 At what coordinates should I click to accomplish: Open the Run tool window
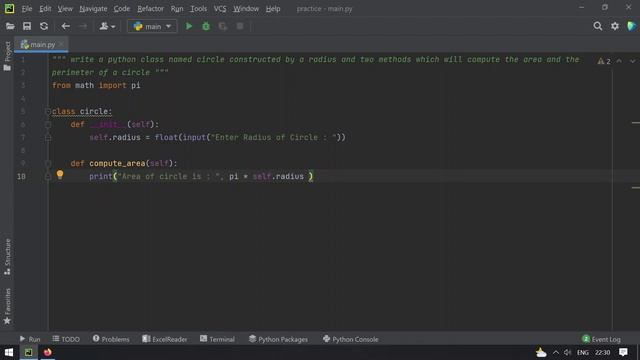tap(30, 339)
